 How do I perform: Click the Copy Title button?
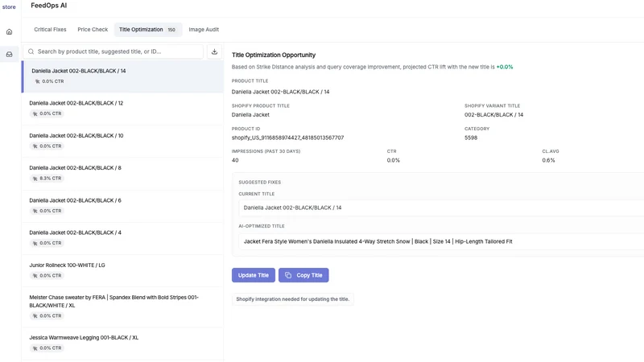point(303,275)
